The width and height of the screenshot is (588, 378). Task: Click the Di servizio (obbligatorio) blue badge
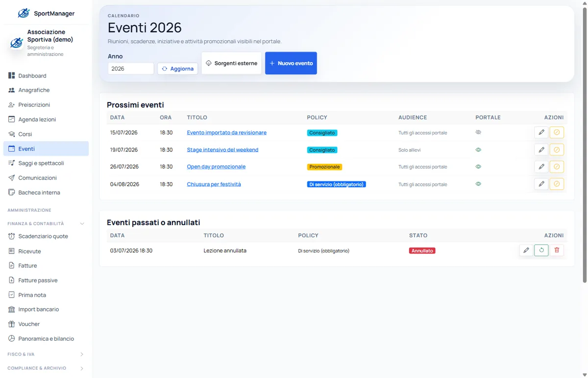[337, 184]
